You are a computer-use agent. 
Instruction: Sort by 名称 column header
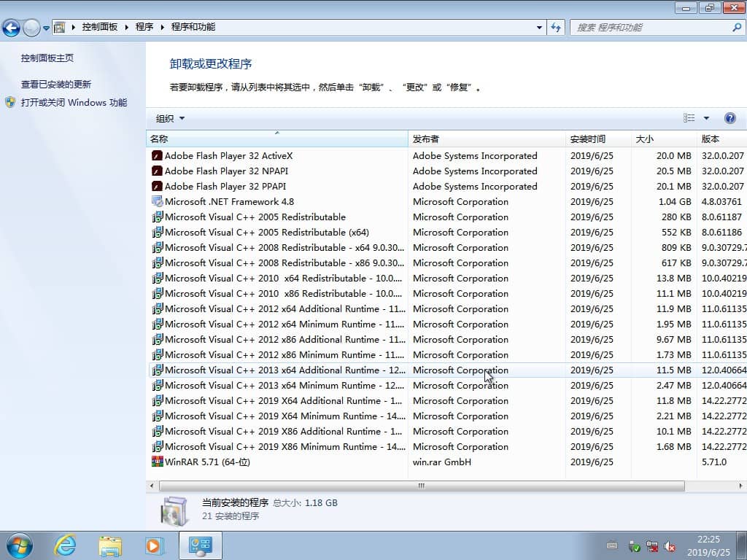pyautogui.click(x=276, y=139)
